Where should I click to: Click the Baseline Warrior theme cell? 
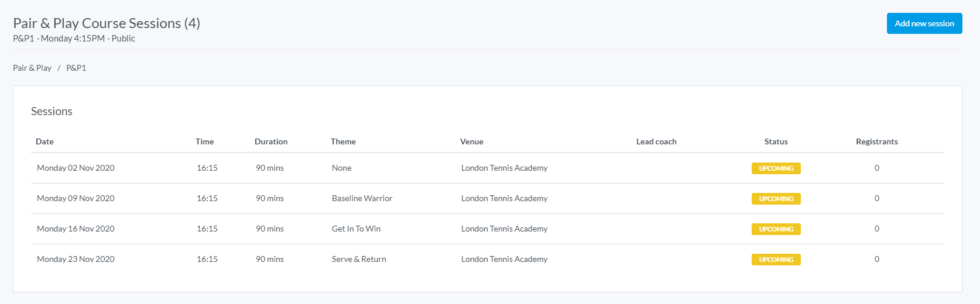pos(362,198)
